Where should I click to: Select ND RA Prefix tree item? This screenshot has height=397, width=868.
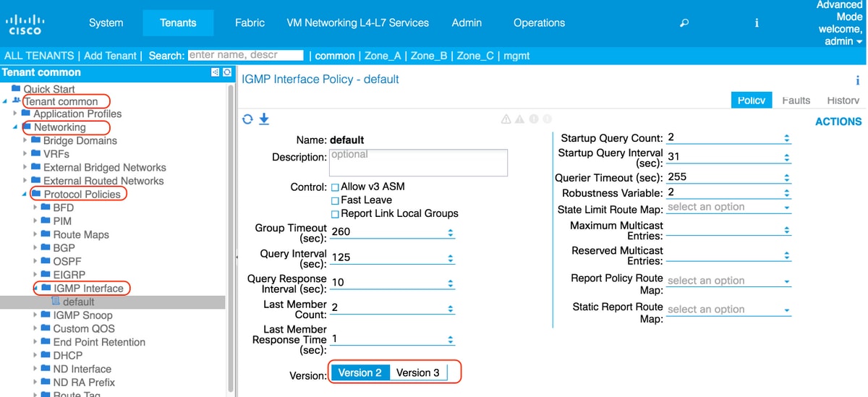tap(84, 382)
